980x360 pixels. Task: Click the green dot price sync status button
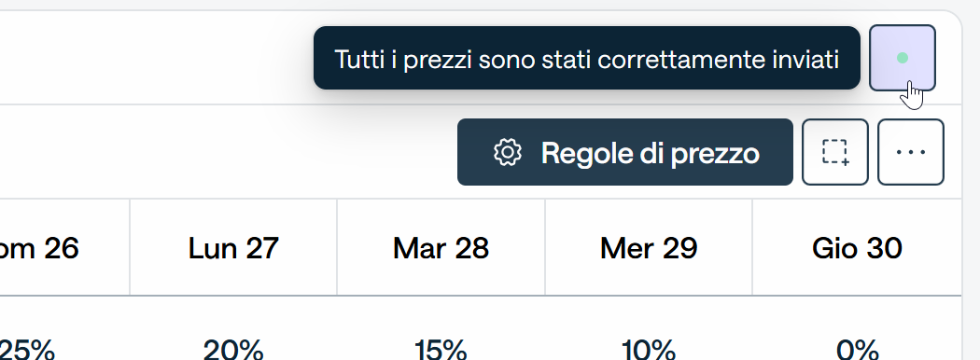point(902,58)
